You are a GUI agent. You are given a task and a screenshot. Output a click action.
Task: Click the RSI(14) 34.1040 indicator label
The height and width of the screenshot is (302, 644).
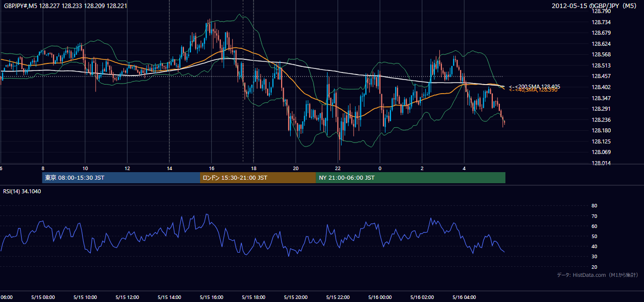click(22, 191)
